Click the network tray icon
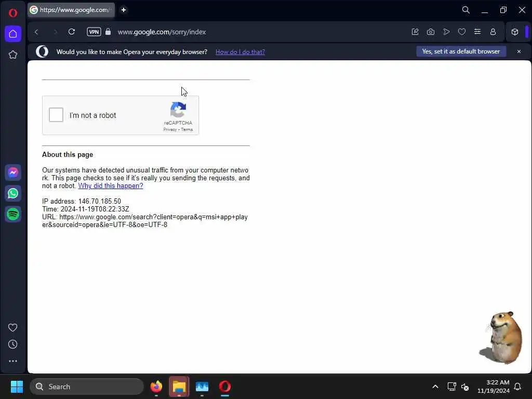532x399 pixels. point(451,387)
